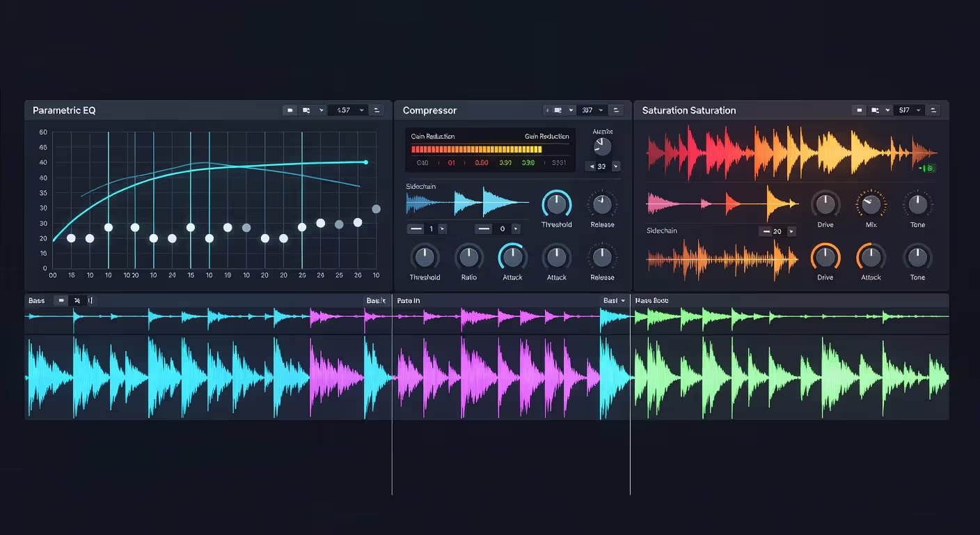
Task: Open the arrow beside Parametric EQ layout icon
Action: pos(321,110)
